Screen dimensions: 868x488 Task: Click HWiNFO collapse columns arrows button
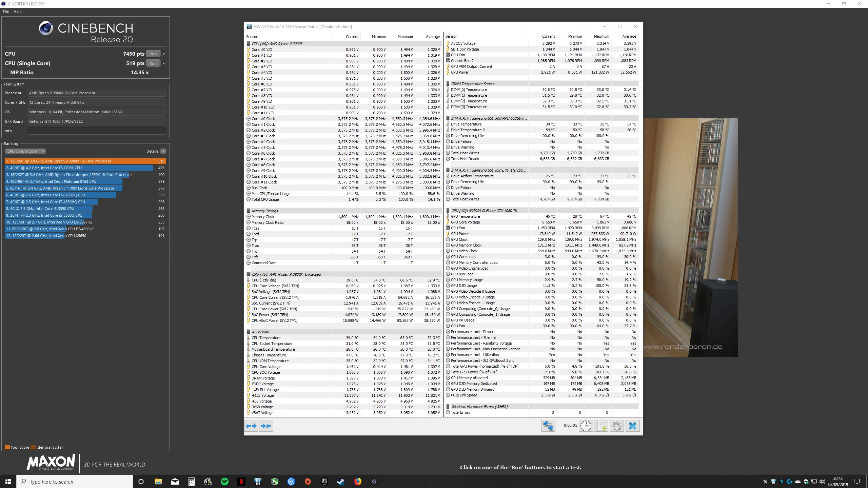pos(266,426)
